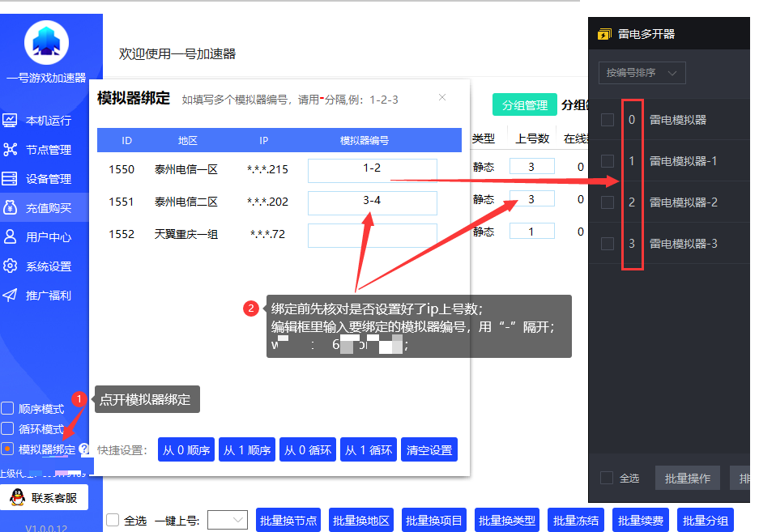Image resolution: width=759 pixels, height=532 pixels.
Task: Click the 类型 column header
Action: pyautogui.click(x=483, y=138)
